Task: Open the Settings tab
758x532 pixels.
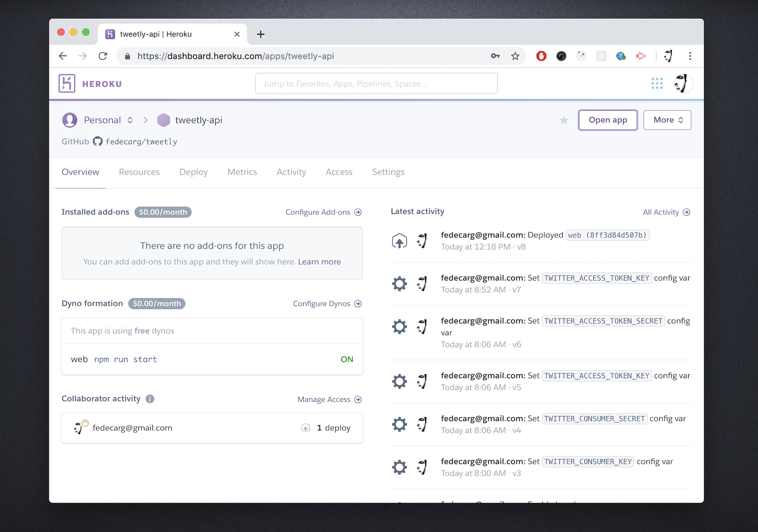Action: (388, 172)
